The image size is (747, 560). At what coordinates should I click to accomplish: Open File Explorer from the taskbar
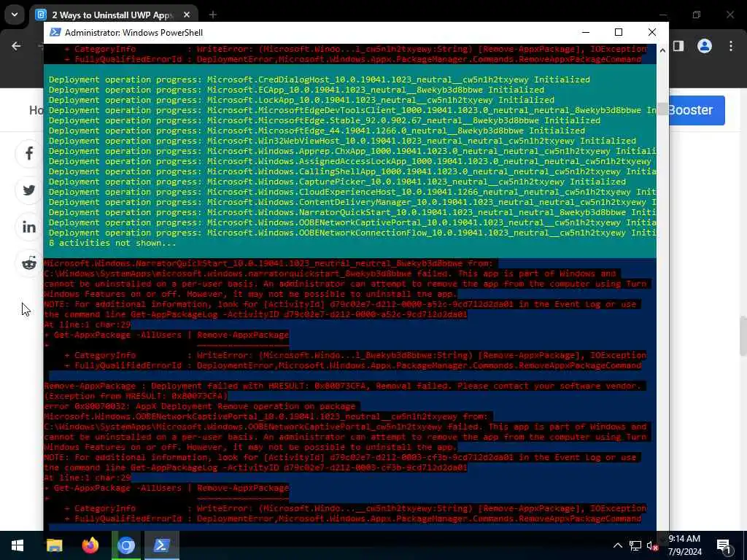click(x=54, y=545)
